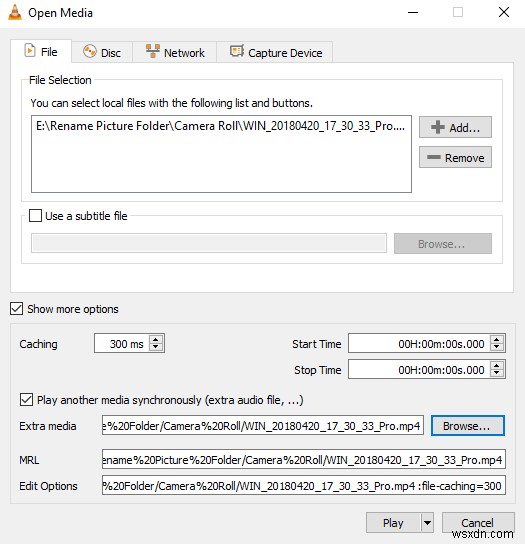Switch to the Network tab
Screen dimensions: 525x544
(175, 52)
